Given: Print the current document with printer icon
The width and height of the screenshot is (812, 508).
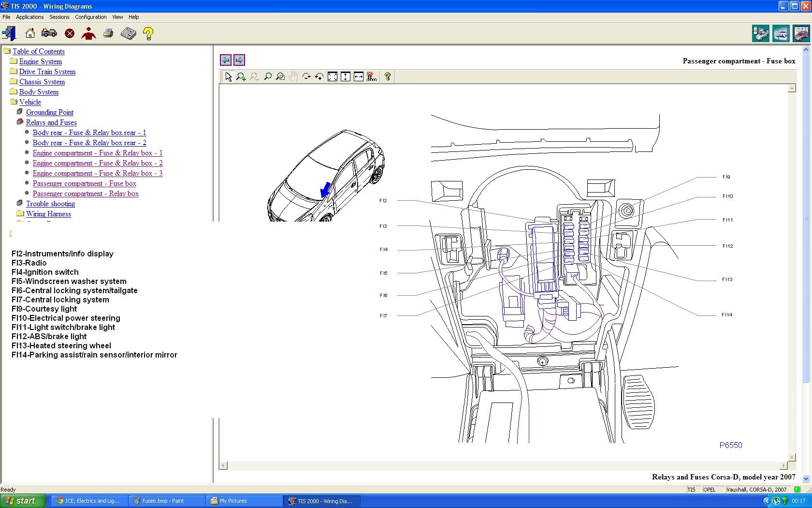Looking at the screenshot, I should pyautogui.click(x=108, y=33).
